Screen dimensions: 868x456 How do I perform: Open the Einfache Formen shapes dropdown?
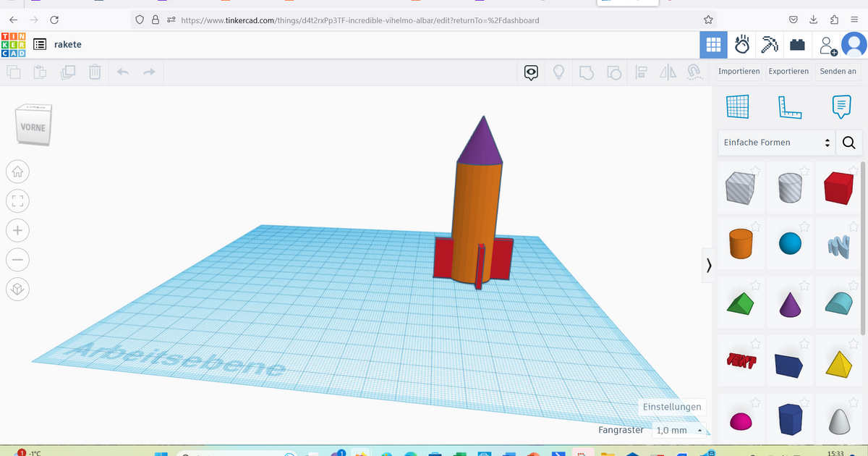click(776, 143)
